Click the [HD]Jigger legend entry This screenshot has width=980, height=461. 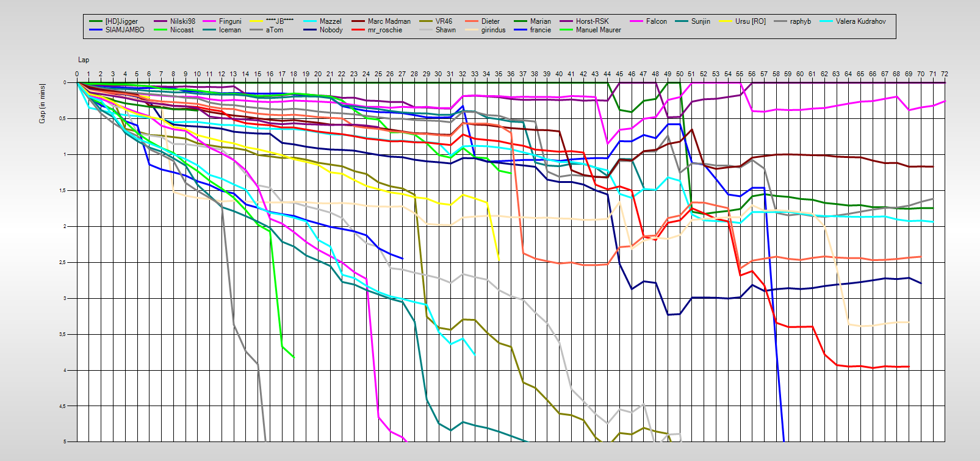[x=121, y=21]
